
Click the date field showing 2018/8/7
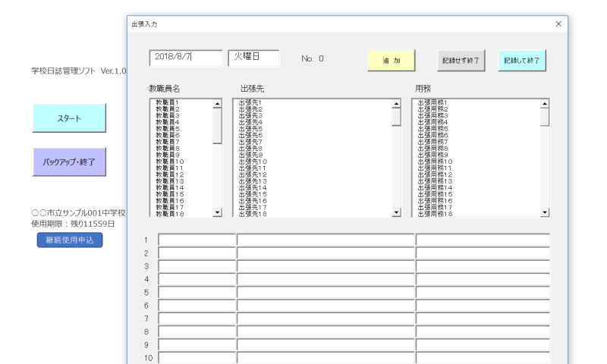186,58
